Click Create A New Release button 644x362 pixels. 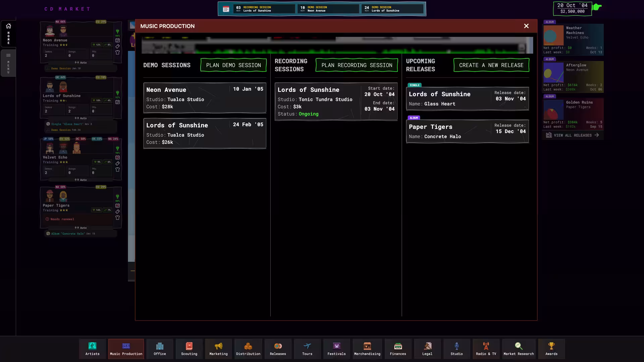491,65
